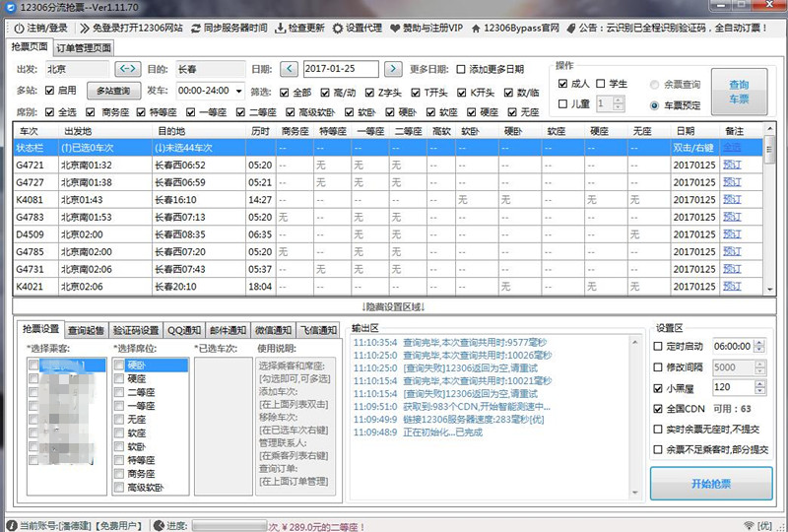The width and height of the screenshot is (788, 532).
Task: Select the G4783 train row
Action: [387, 217]
